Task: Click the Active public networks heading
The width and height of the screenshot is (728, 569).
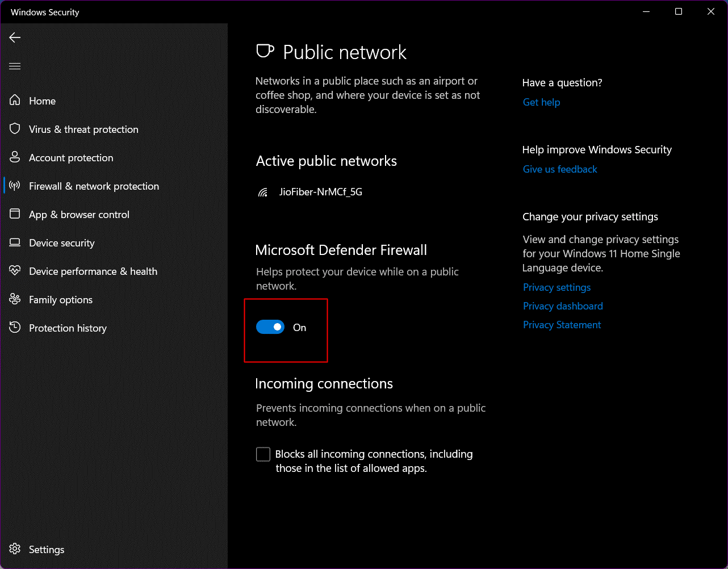Action: tap(327, 161)
